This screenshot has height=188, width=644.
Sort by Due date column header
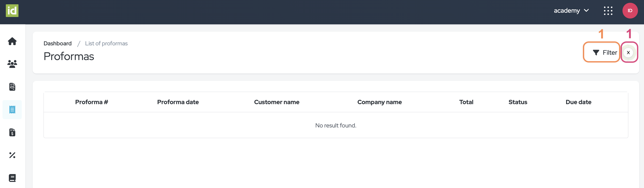(x=578, y=102)
